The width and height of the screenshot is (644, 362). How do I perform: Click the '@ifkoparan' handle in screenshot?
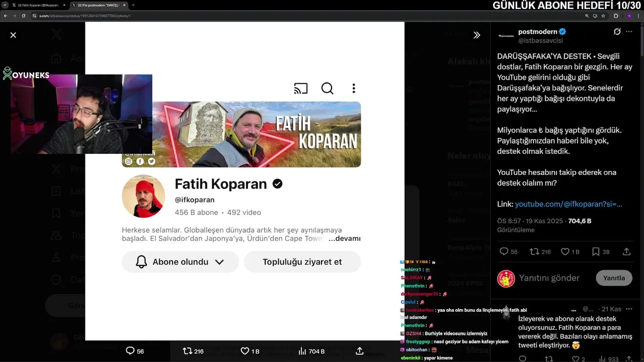[x=195, y=200]
